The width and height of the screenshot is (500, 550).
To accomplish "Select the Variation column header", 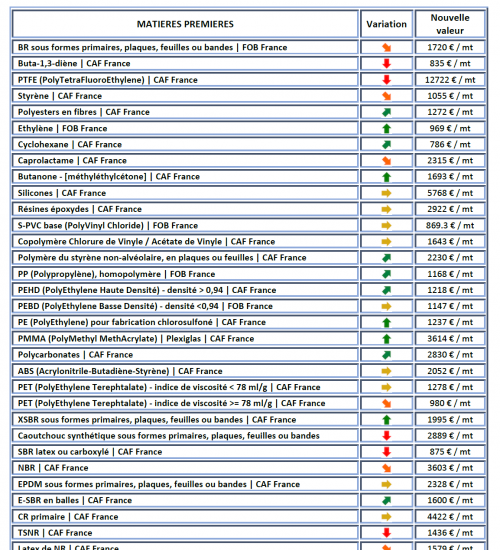I will [x=386, y=24].
